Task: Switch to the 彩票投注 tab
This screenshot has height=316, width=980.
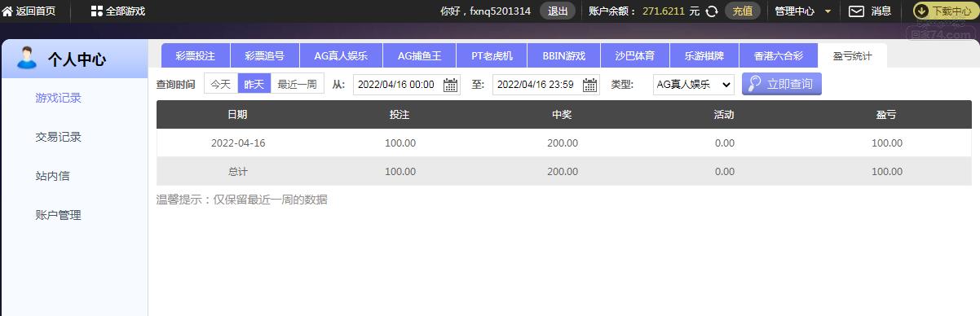Action: (x=196, y=56)
